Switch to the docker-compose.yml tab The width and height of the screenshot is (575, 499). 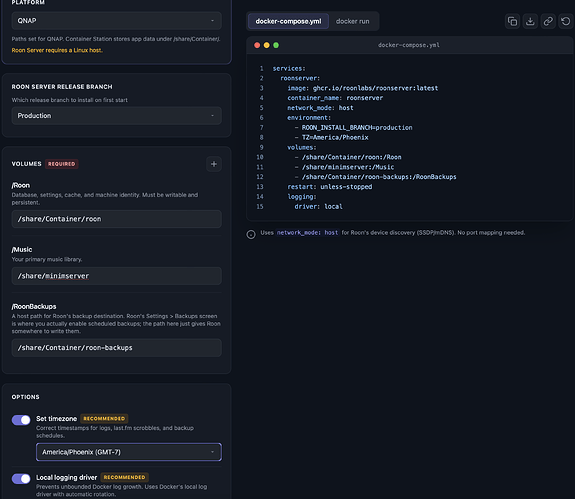click(x=288, y=21)
